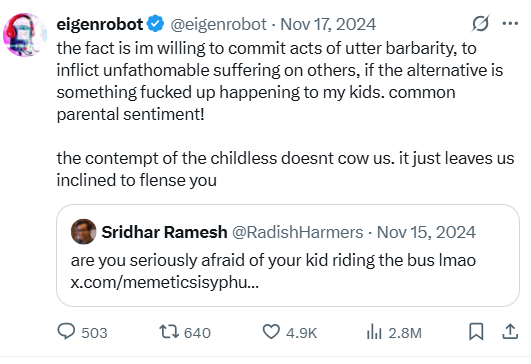Image resolution: width=531 pixels, height=364 pixels.
Task: Click the Nov 17, 2024 timestamp
Action: [x=328, y=24]
